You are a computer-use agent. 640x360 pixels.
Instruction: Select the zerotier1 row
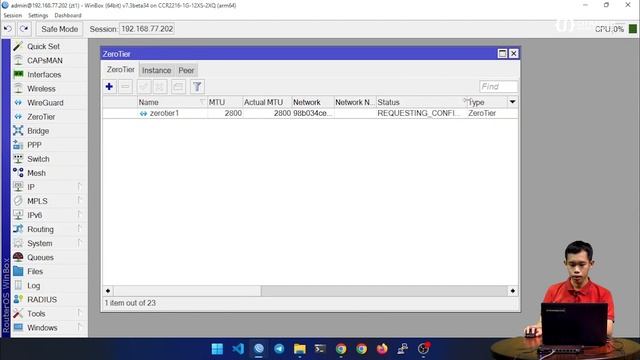[x=310, y=113]
